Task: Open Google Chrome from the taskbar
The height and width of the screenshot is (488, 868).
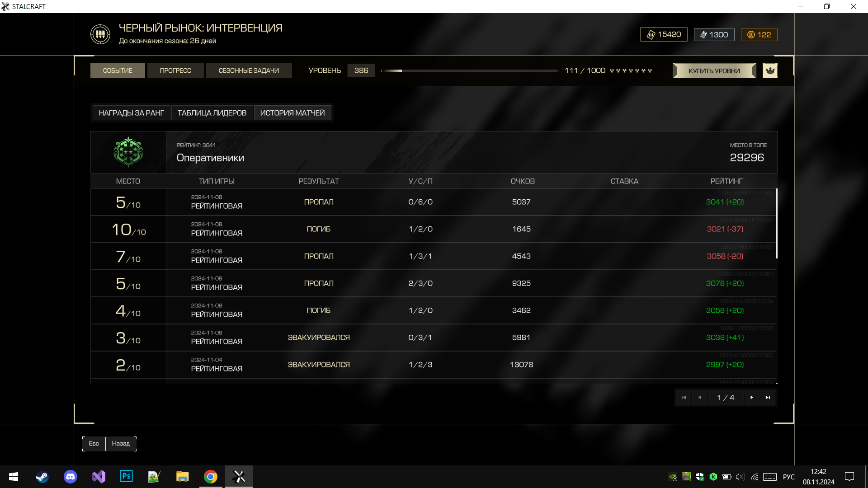Action: [x=211, y=477]
